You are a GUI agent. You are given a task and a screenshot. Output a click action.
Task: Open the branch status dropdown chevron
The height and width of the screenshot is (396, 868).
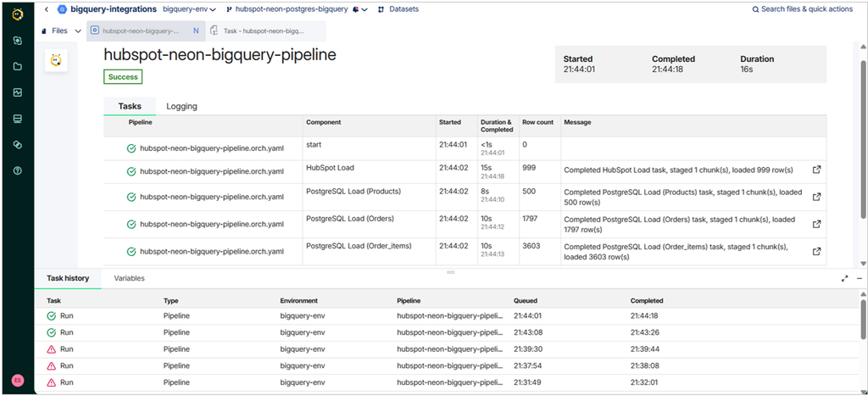click(364, 10)
